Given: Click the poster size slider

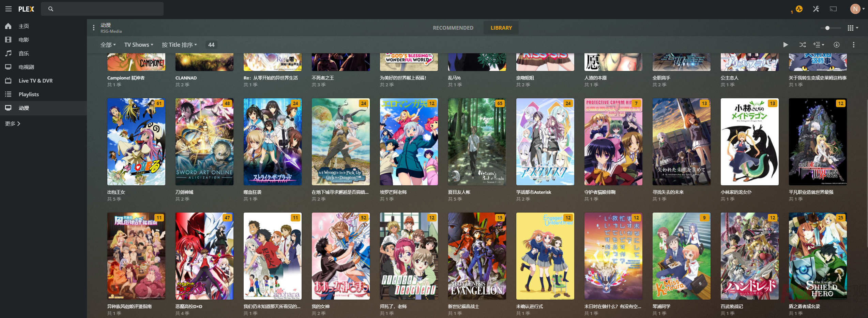Looking at the screenshot, I should point(831,28).
